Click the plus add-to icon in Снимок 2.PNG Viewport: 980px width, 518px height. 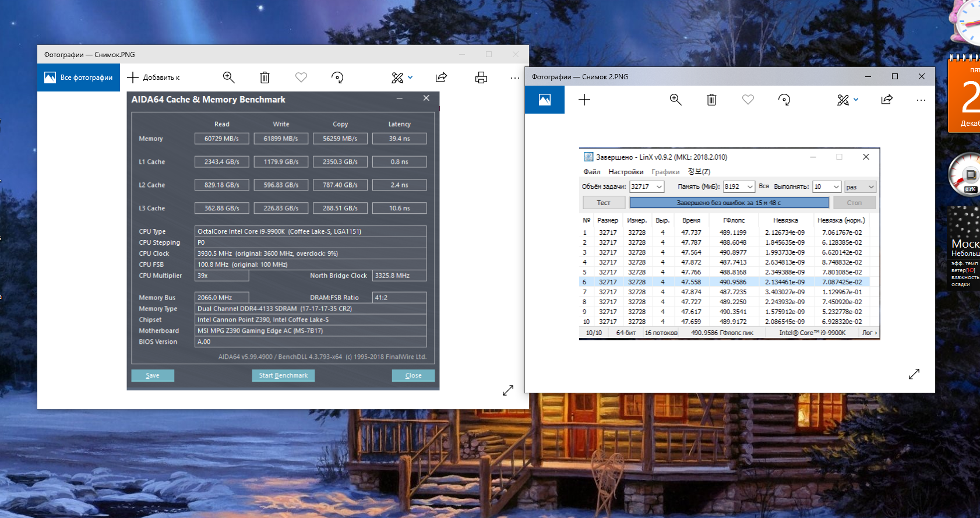[584, 100]
